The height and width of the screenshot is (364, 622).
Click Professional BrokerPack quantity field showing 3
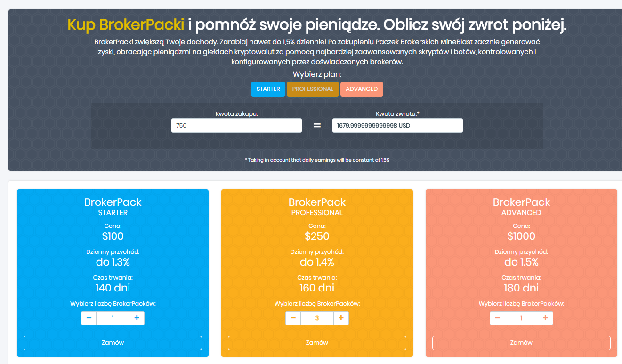point(317,318)
